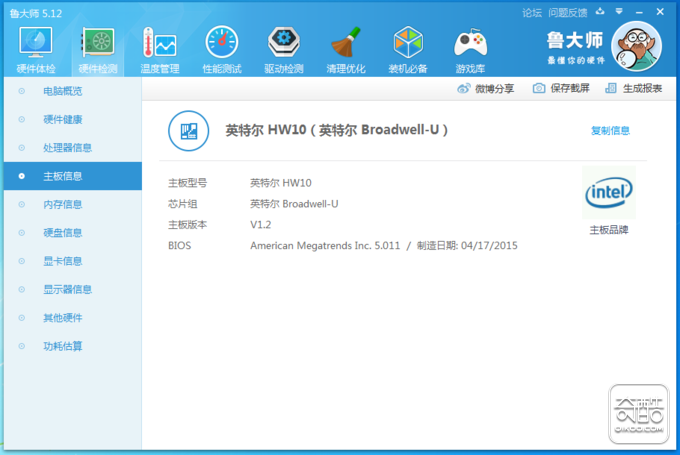Click the 主板型号 value 英特尔 HW10

(281, 183)
